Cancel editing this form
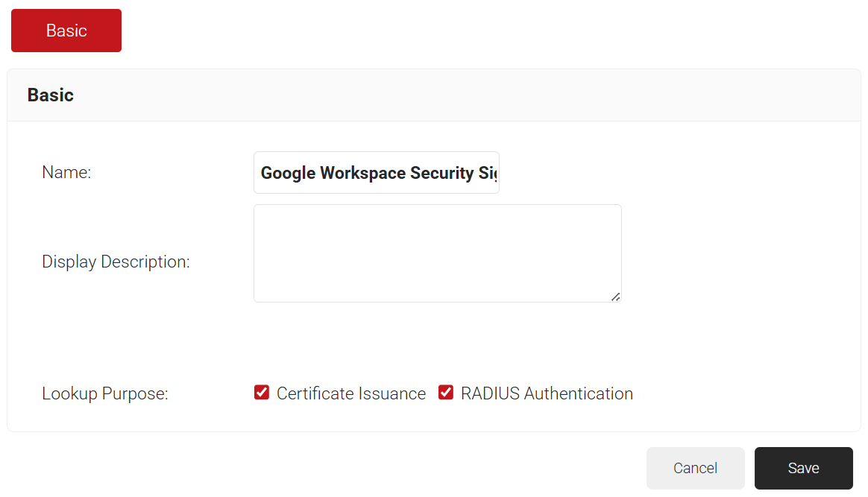Screen dimensions: 868x497 coord(695,468)
